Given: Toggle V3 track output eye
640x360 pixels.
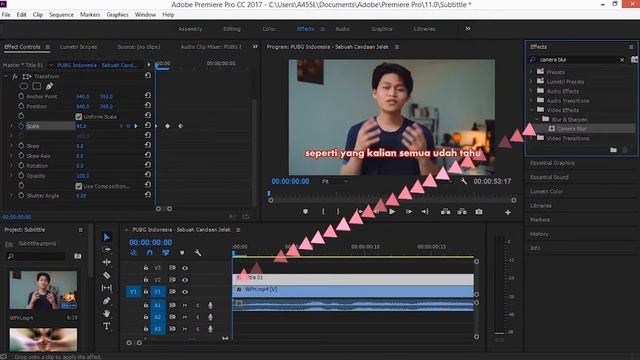Looking at the screenshot, I should tap(185, 268).
